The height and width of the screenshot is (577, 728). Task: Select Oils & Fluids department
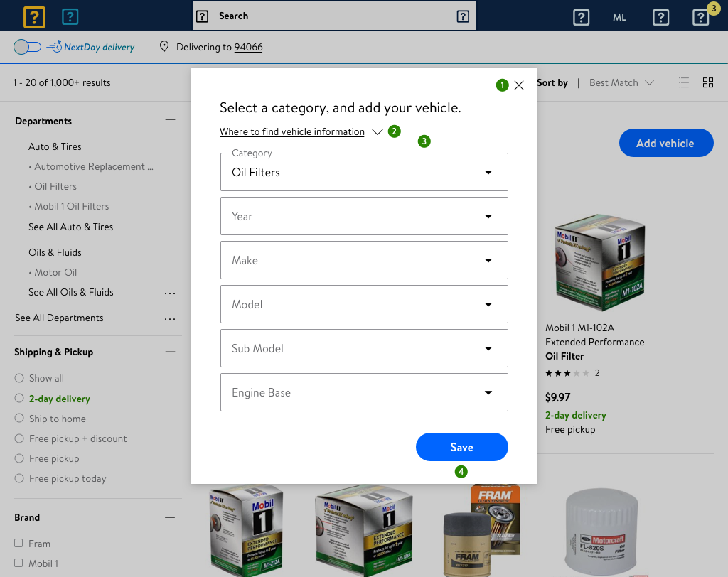pos(55,252)
